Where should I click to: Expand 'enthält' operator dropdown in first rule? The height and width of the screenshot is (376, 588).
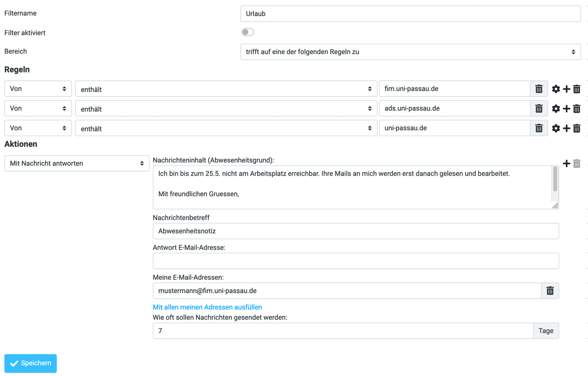[225, 89]
